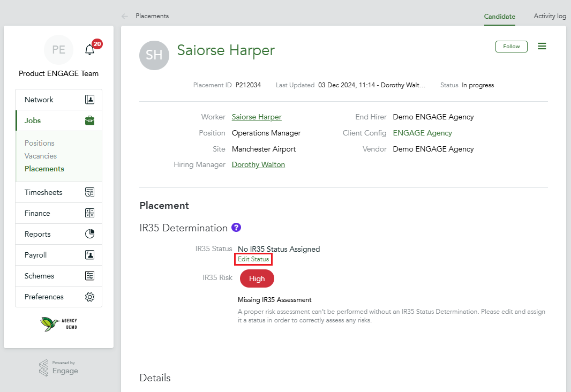Click the High IR35 risk badge
The image size is (571, 392).
coord(257,278)
